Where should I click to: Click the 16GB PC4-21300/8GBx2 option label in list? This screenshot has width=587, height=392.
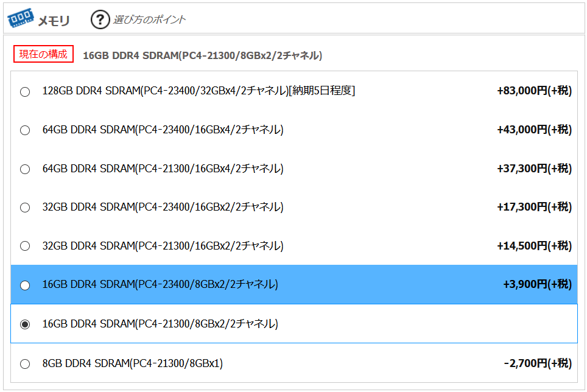click(160, 324)
